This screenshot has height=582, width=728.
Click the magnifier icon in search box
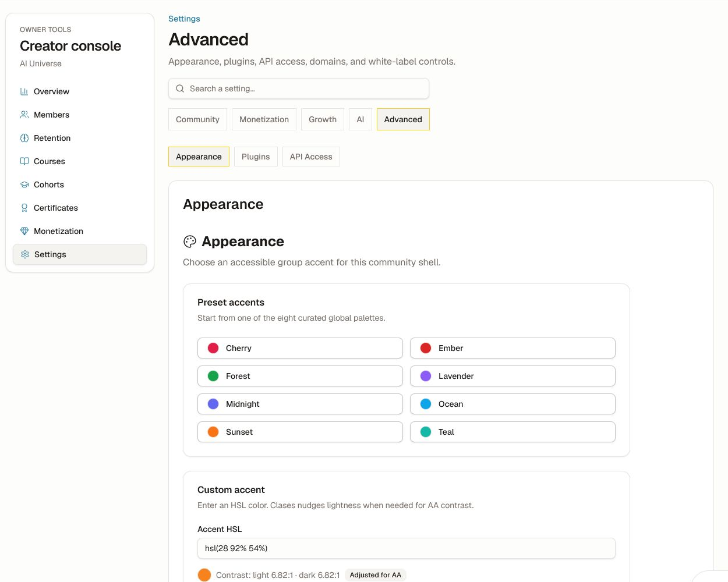click(x=180, y=88)
